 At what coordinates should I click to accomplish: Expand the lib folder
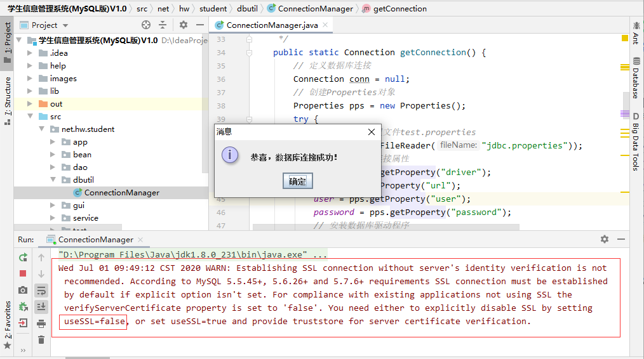[30, 91]
